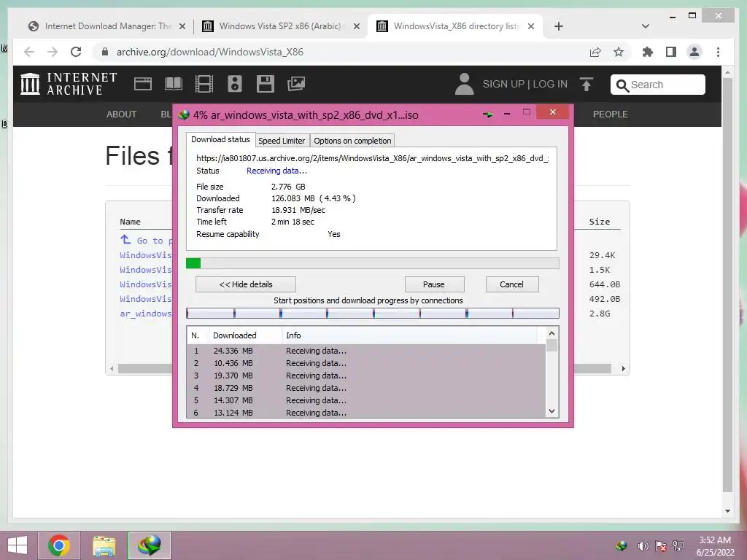The height and width of the screenshot is (560, 747).
Task: Click the user avatar icon beside Sign Up
Action: tap(464, 84)
